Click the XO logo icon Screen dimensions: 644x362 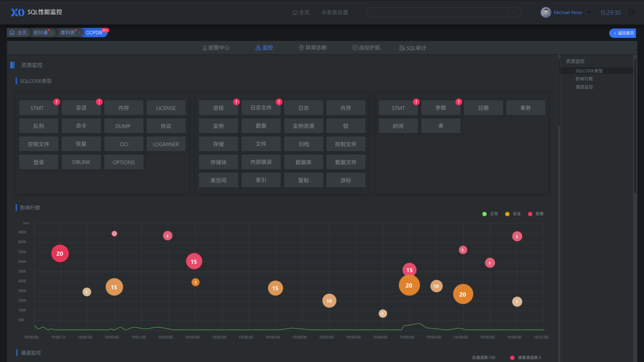click(17, 12)
